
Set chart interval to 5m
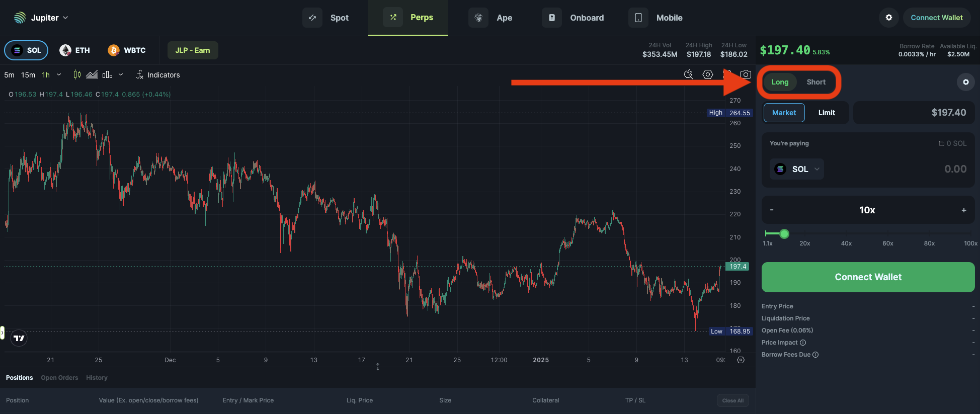coord(9,75)
